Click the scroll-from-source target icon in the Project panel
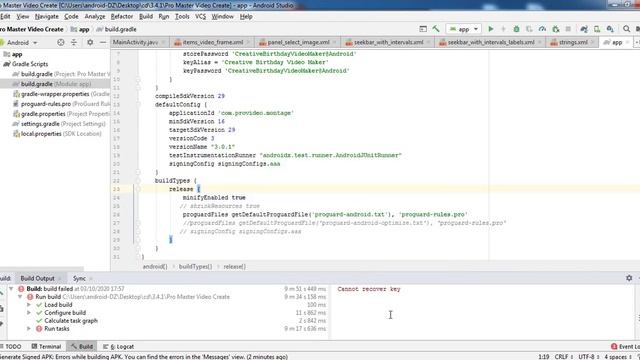This screenshot has width=640, height=360. [x=61, y=42]
